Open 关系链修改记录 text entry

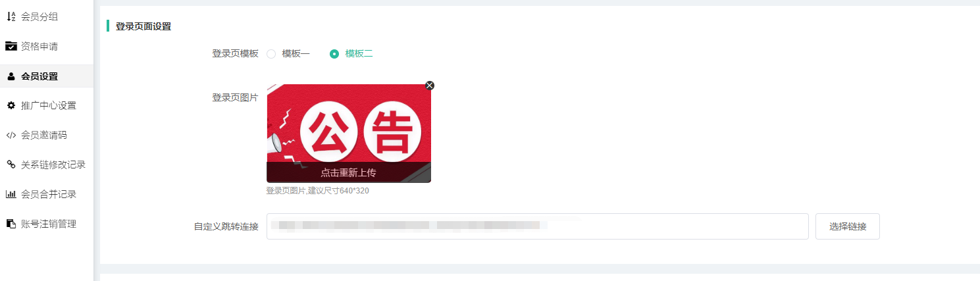click(53, 165)
